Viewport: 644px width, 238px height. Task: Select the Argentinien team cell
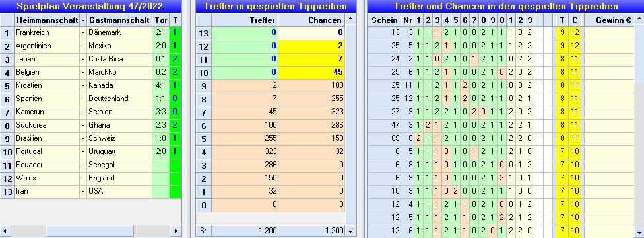[47, 46]
